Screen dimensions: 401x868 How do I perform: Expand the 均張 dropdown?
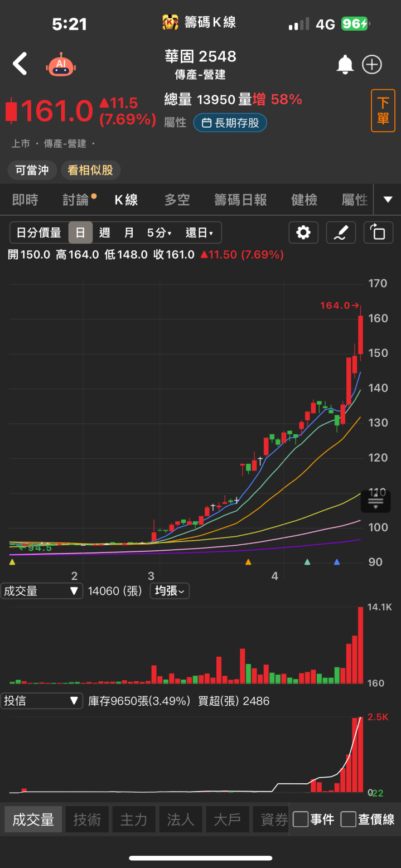pyautogui.click(x=170, y=591)
